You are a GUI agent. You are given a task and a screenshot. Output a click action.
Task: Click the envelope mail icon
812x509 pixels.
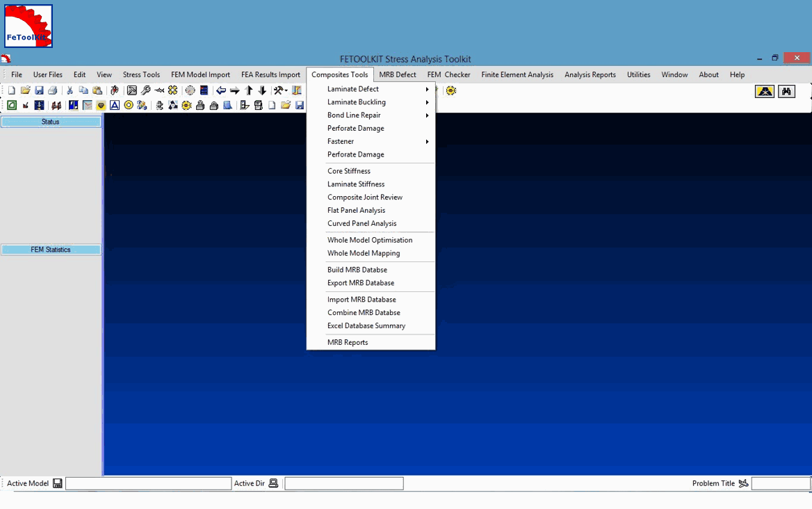coord(87,105)
